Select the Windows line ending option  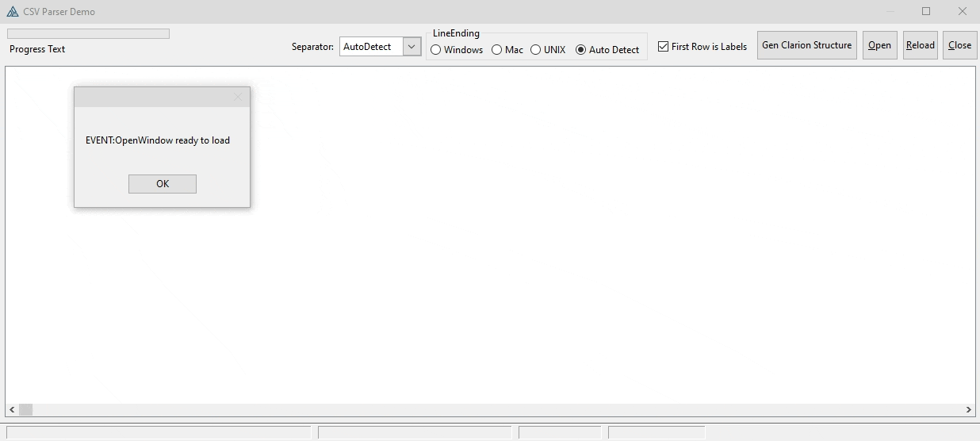point(436,50)
